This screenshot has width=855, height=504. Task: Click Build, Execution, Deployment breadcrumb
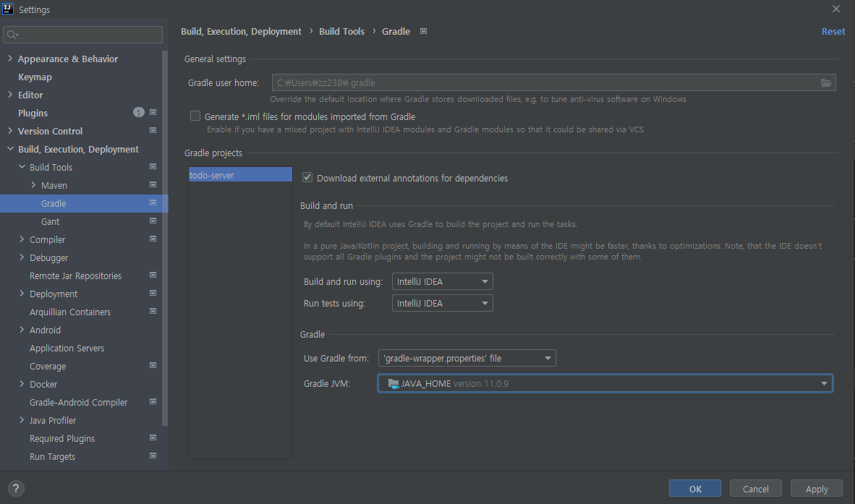click(x=241, y=32)
